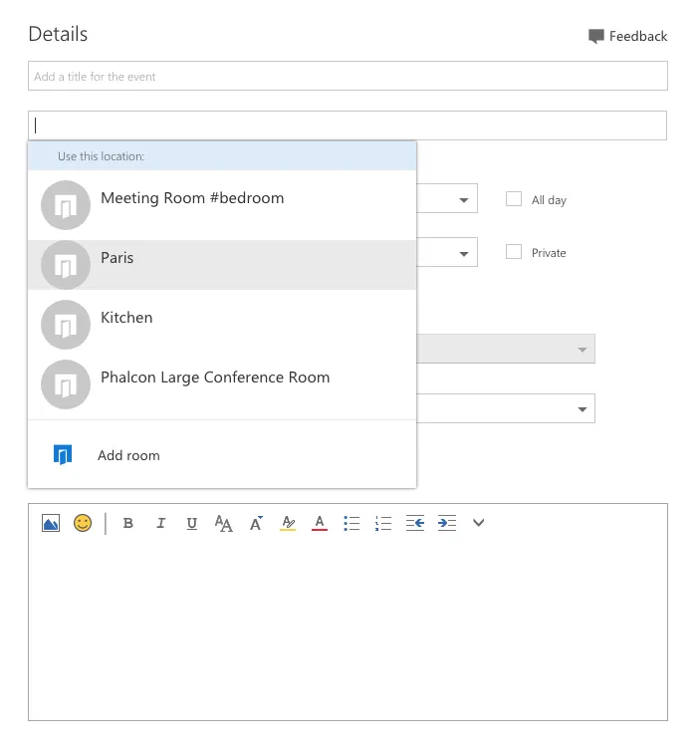The width and height of the screenshot is (700, 752).
Task: Click the Phalcon room avatar icon
Action: click(x=66, y=384)
